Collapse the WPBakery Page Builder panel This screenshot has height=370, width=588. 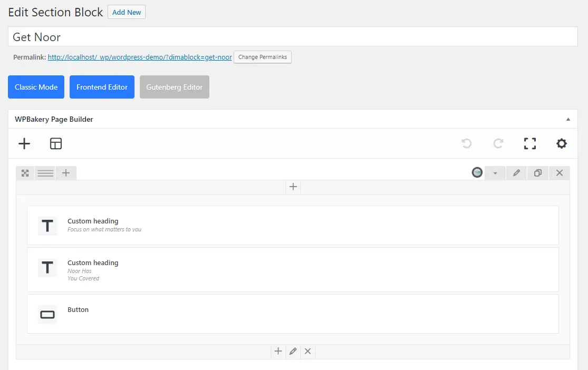coord(568,119)
